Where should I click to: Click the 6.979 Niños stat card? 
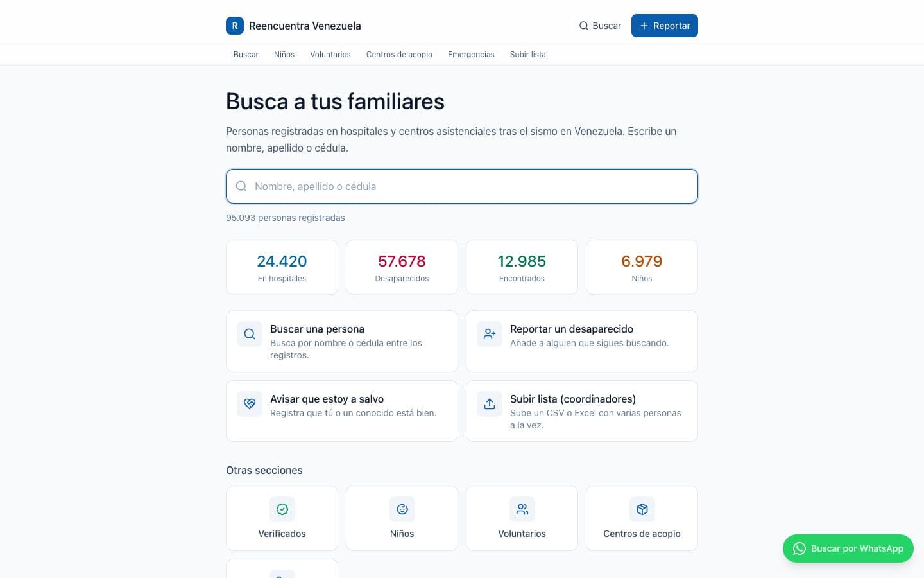(x=642, y=267)
